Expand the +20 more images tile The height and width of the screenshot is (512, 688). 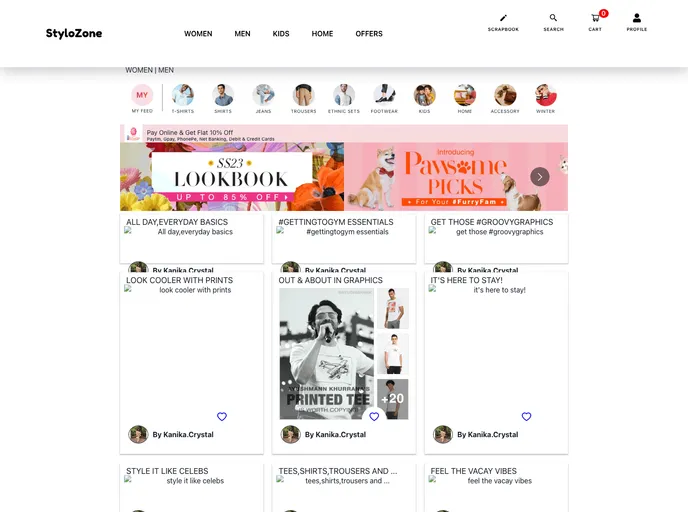point(393,399)
